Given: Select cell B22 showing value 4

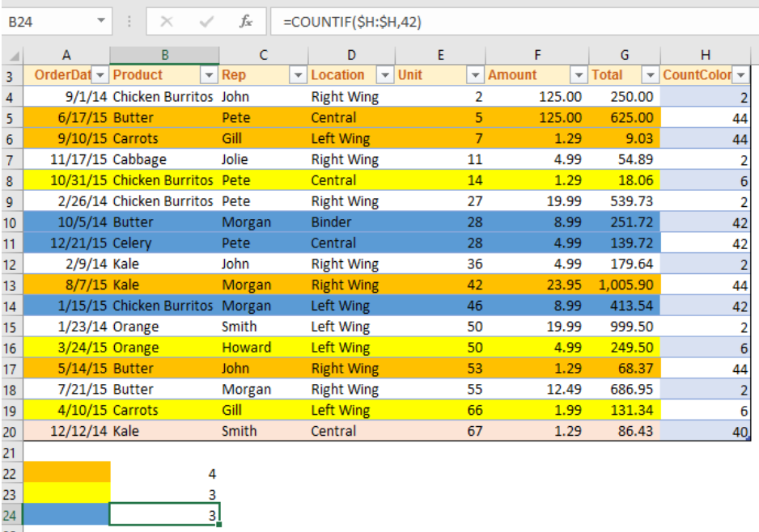Looking at the screenshot, I should (x=164, y=472).
